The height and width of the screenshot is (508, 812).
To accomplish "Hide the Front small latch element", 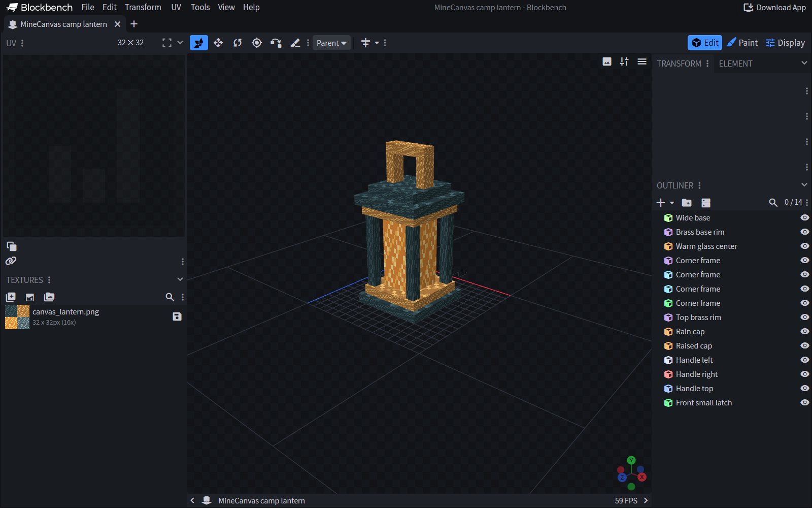I will pyautogui.click(x=805, y=402).
